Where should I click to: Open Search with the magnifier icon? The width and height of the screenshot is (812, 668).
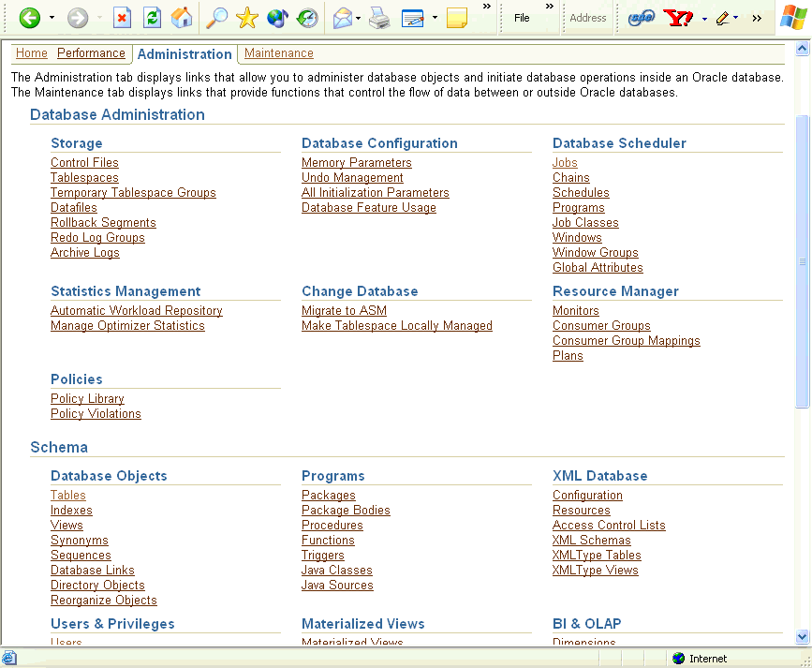pos(216,18)
